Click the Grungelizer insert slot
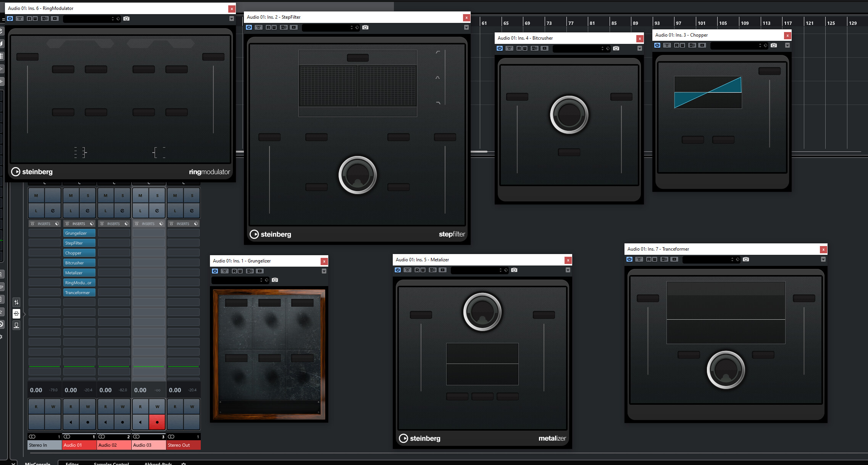This screenshot has height=465, width=868. pyautogui.click(x=79, y=233)
